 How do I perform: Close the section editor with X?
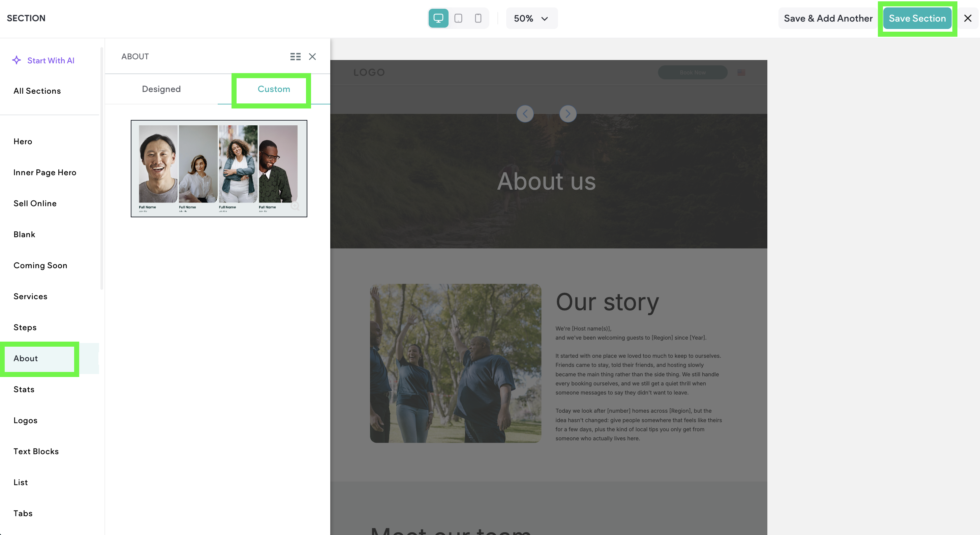tap(968, 18)
